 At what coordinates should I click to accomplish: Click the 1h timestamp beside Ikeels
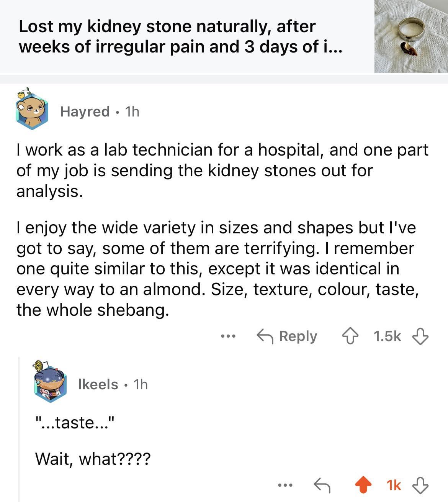[x=141, y=384]
